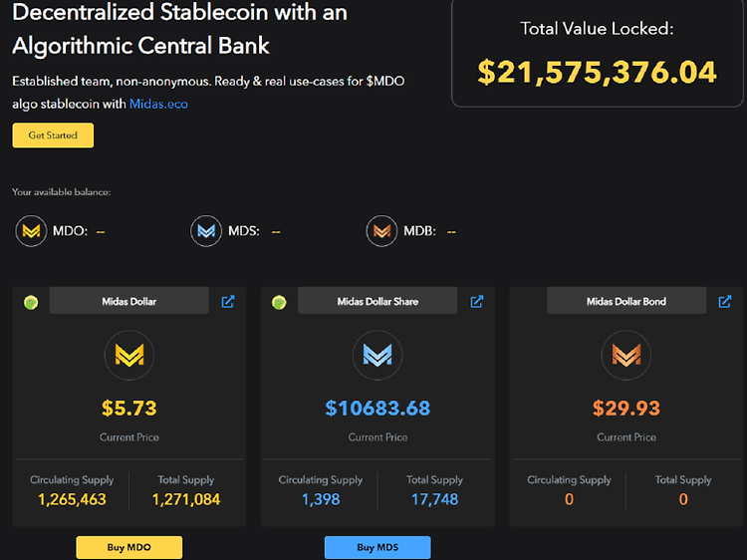This screenshot has height=560, width=747.
Task: Click the $5.73 current price
Action: tap(129, 408)
